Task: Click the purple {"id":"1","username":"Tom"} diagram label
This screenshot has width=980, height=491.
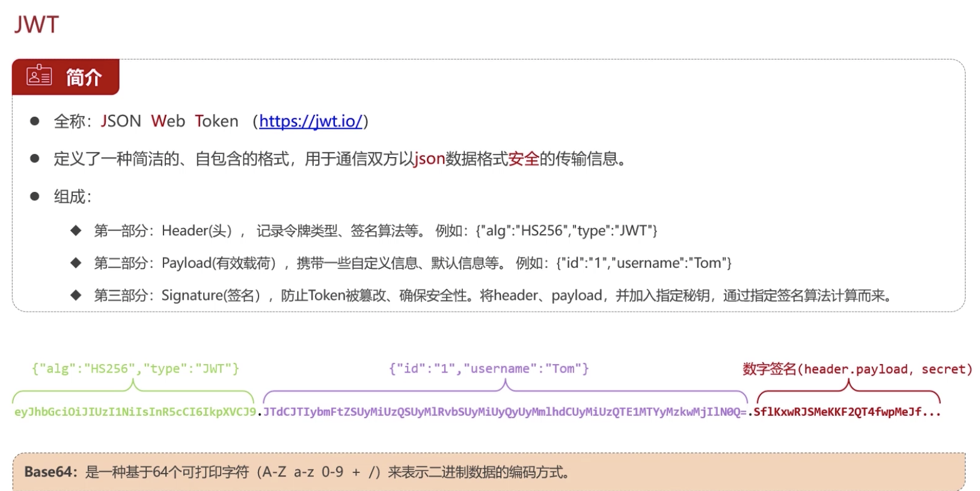Action: coord(489,368)
